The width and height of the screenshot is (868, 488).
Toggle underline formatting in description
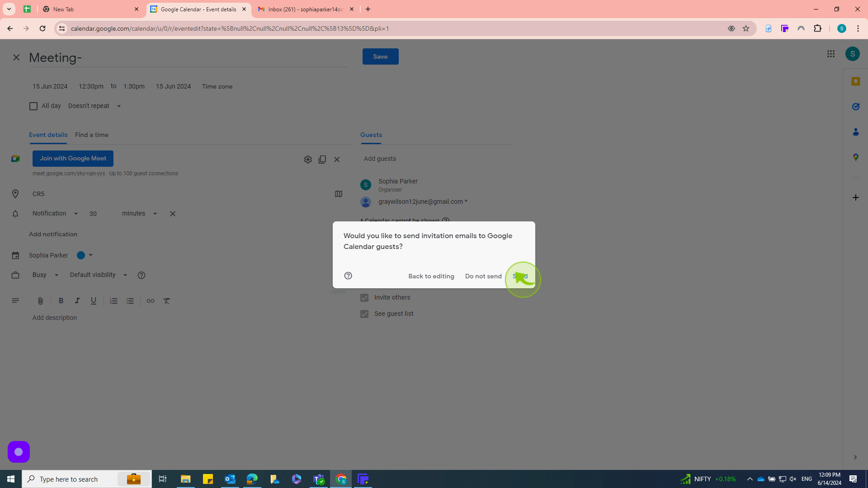click(x=94, y=301)
